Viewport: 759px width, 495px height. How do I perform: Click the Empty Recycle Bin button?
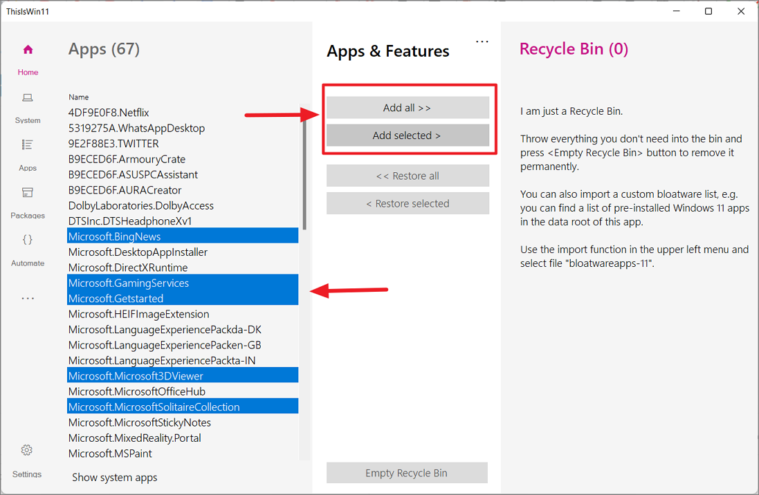pyautogui.click(x=407, y=473)
